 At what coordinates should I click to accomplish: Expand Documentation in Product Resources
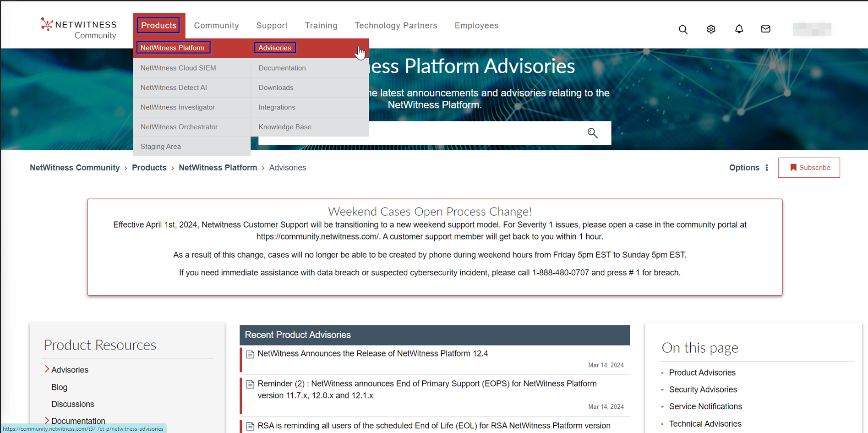point(47,420)
